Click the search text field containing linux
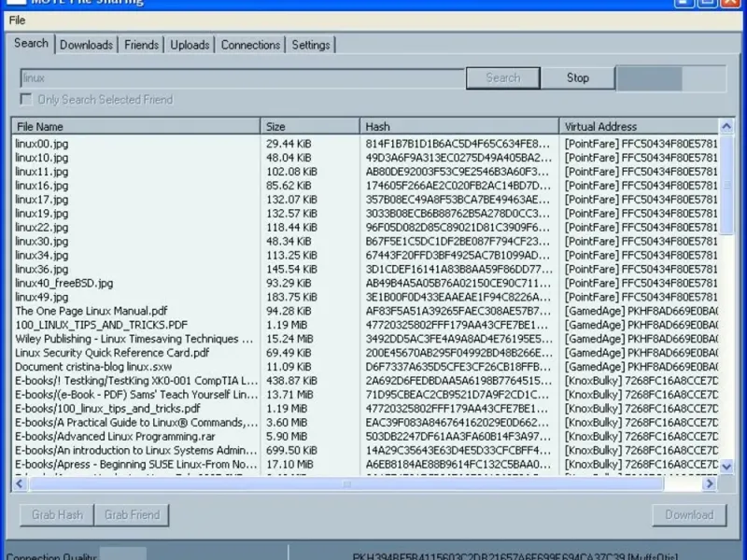The height and width of the screenshot is (560, 747). [242, 78]
